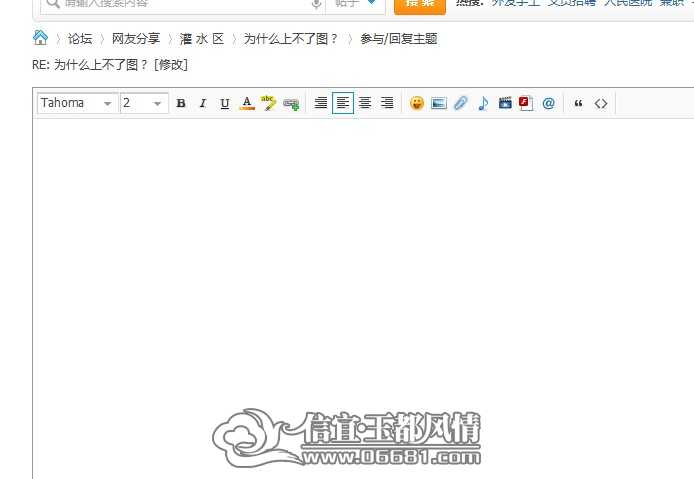Toggle bold formatting
The width and height of the screenshot is (694, 479).
(x=181, y=103)
